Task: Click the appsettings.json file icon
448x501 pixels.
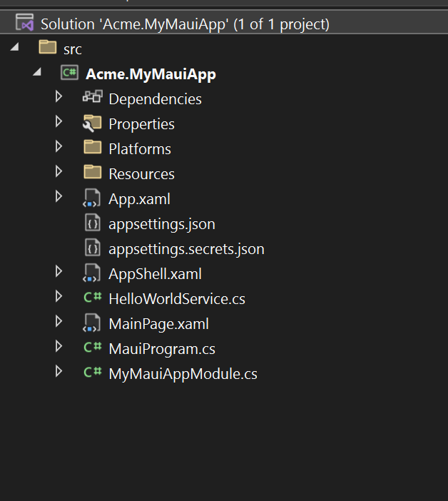Action: tap(92, 223)
